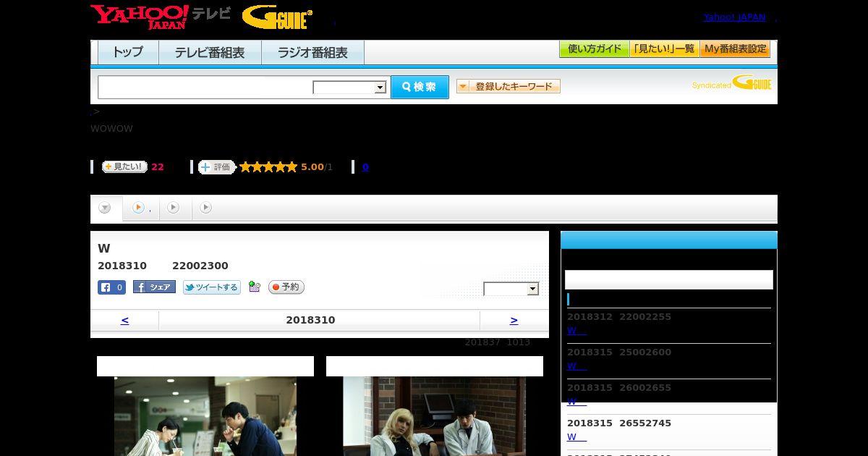Open W link under 2018315 26002655

tap(576, 401)
